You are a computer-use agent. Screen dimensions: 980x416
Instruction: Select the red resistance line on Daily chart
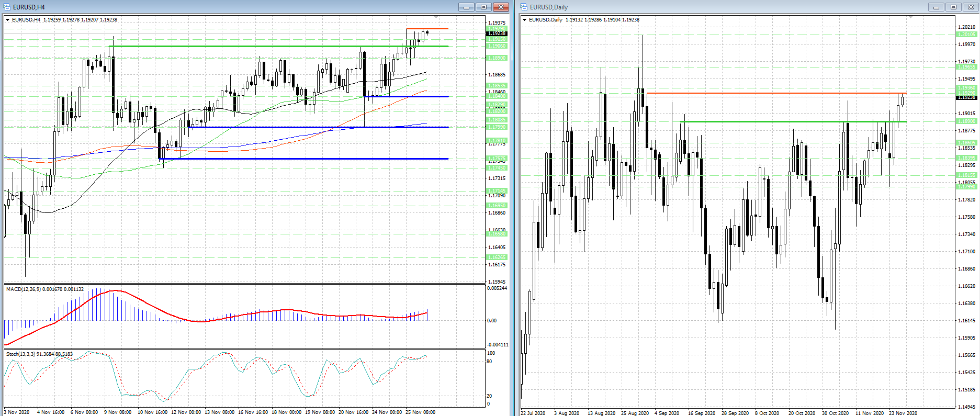click(774, 93)
